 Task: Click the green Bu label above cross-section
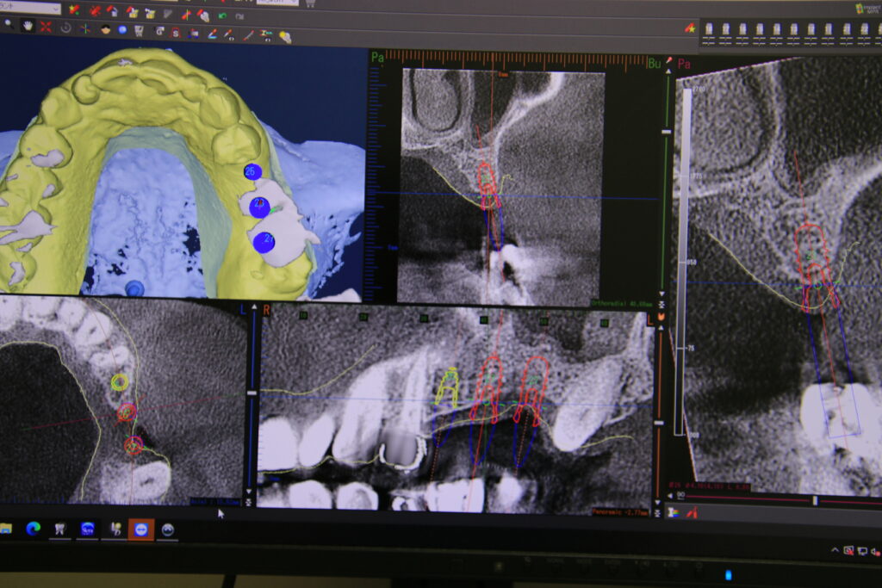[655, 63]
